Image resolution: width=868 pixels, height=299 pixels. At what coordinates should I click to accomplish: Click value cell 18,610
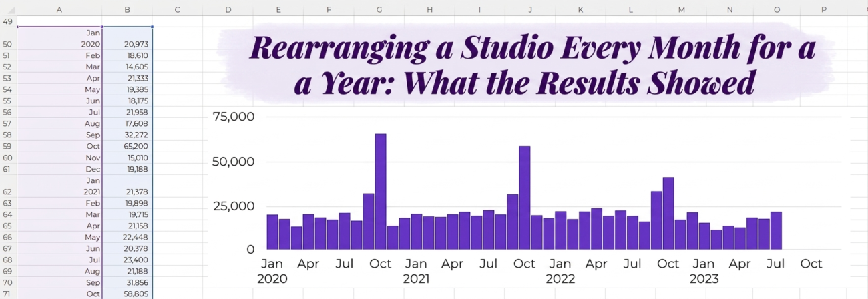127,55
